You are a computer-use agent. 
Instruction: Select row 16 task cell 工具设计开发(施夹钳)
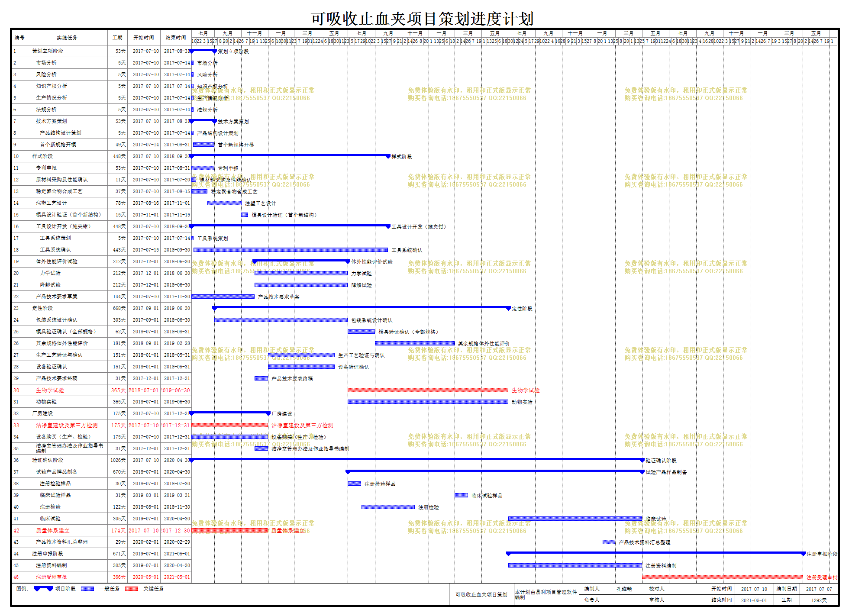click(x=67, y=226)
